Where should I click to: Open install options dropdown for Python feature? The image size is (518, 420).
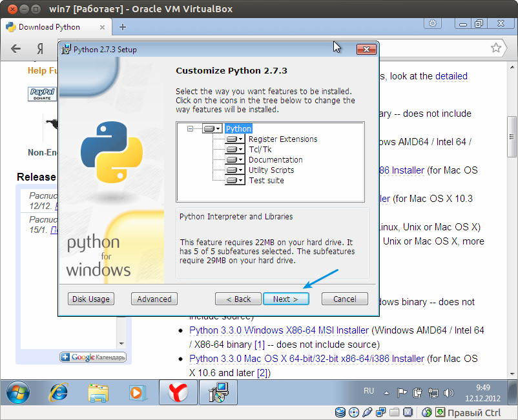[x=212, y=128]
